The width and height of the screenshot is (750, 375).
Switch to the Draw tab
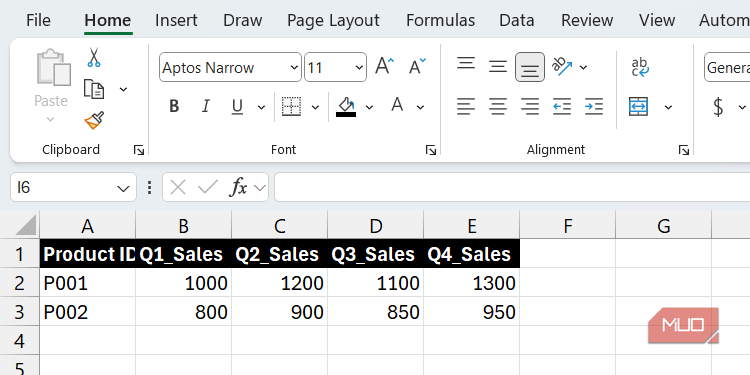(x=243, y=20)
